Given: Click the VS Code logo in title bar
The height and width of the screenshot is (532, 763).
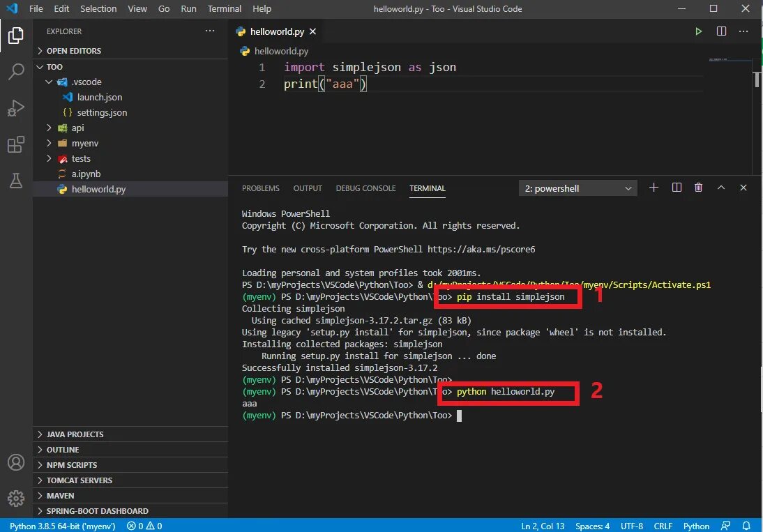Looking at the screenshot, I should 12,8.
